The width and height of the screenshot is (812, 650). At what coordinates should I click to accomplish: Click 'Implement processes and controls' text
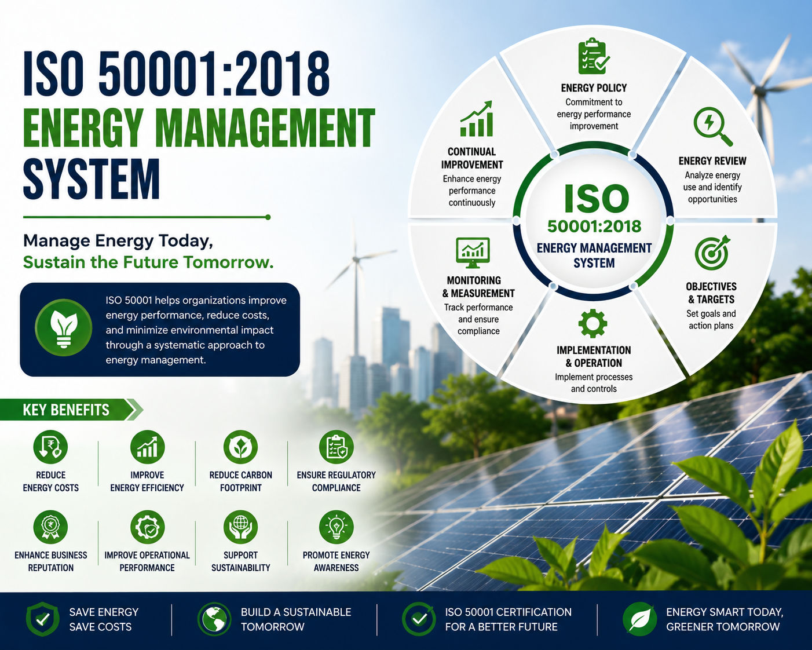click(x=594, y=383)
